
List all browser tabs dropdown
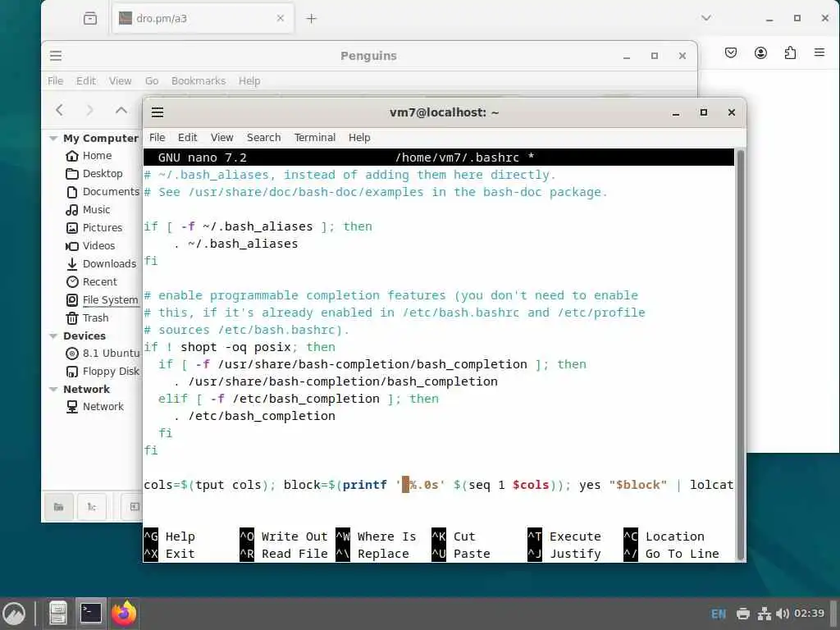click(x=706, y=18)
